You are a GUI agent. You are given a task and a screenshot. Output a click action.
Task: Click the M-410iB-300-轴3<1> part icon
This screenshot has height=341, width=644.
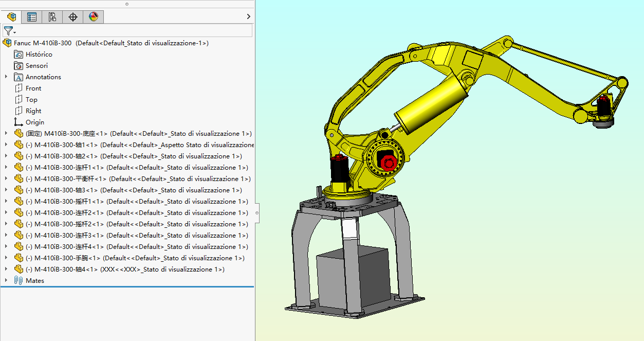pyautogui.click(x=19, y=190)
